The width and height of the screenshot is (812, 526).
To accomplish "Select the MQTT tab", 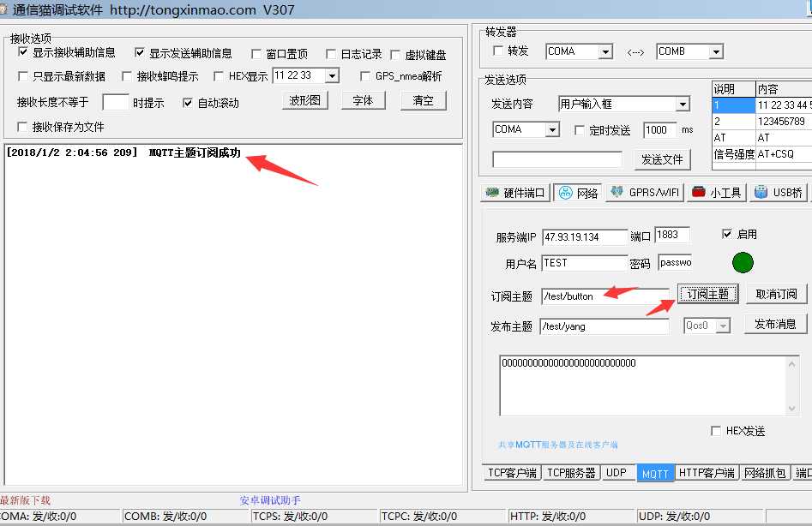I will coord(655,473).
